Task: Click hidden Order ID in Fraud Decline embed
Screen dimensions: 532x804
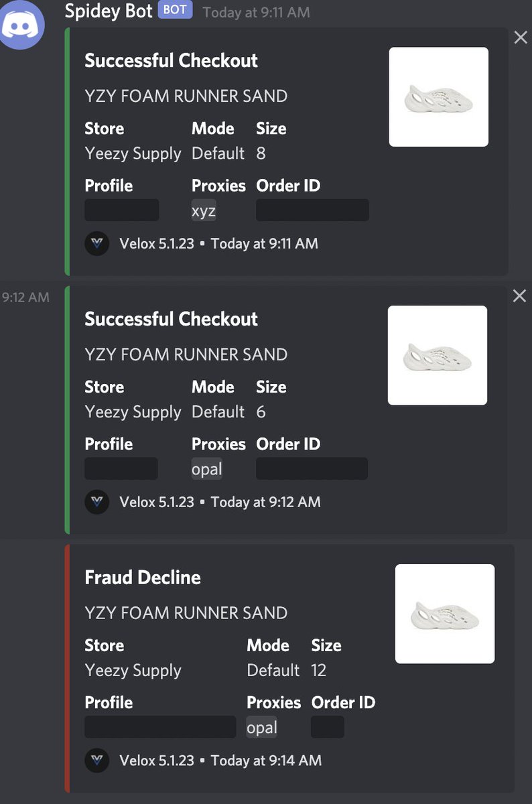Action: 328,727
